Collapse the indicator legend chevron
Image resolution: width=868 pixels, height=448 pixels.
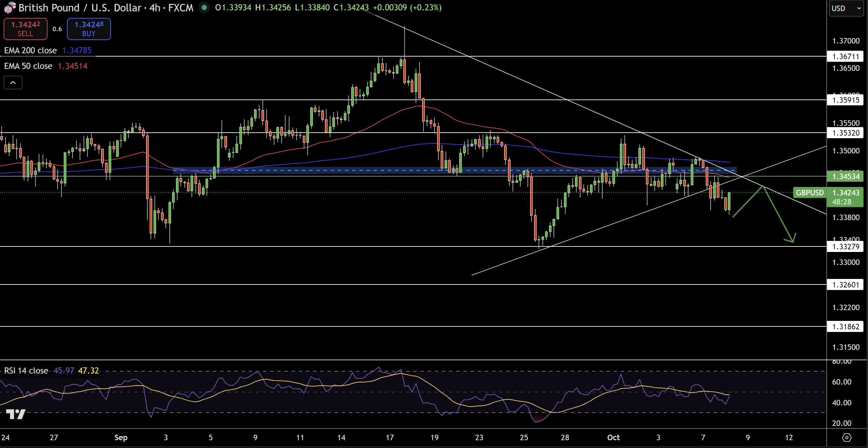(13, 83)
